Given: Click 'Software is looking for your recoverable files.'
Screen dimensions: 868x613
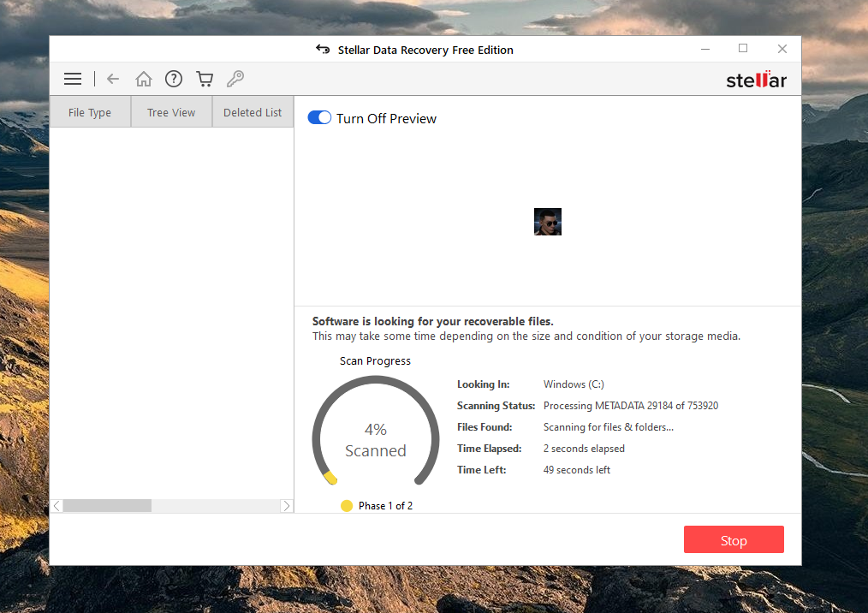Looking at the screenshot, I should tap(433, 321).
